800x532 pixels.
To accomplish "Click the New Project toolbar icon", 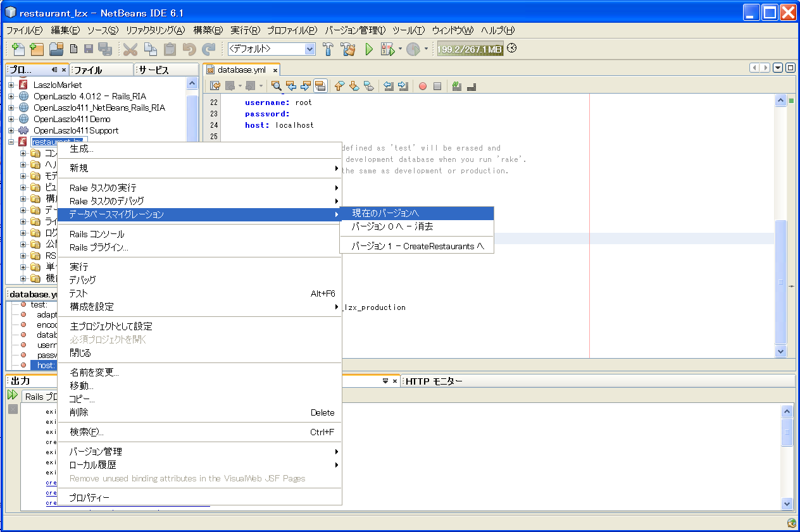I will click(x=37, y=49).
